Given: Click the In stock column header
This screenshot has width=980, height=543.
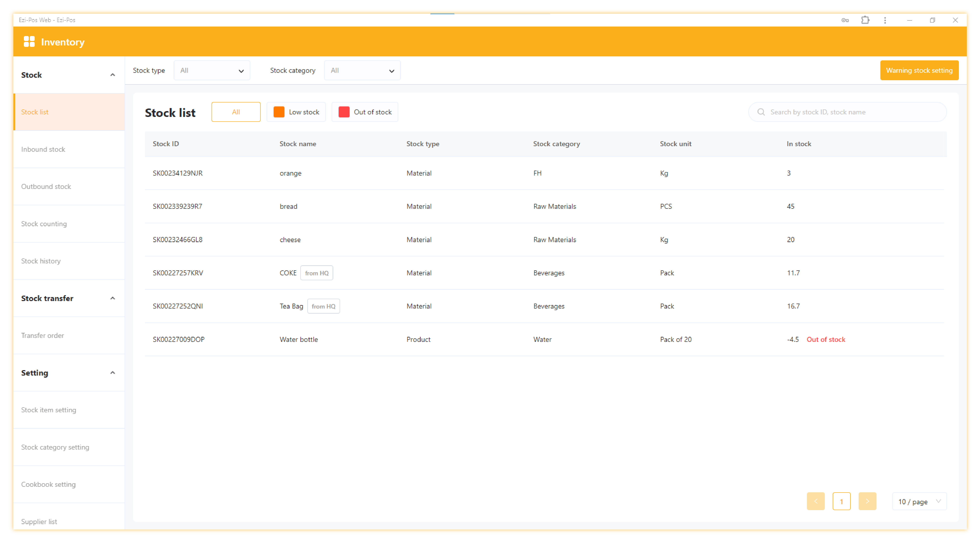Looking at the screenshot, I should click(799, 144).
